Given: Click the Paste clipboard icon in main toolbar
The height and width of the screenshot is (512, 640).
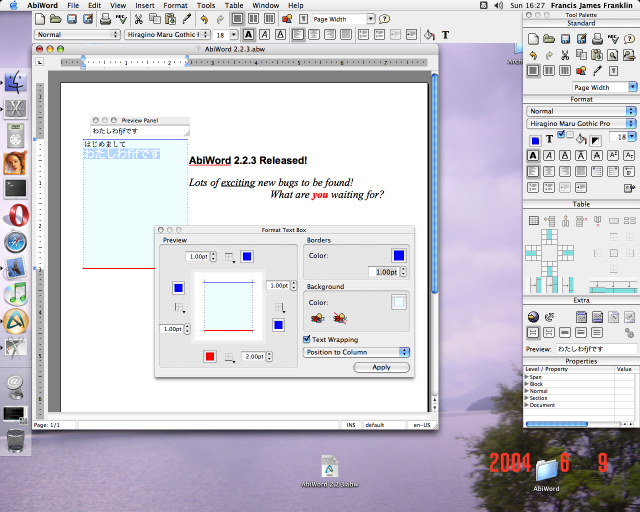Looking at the screenshot, I should pos(171,19).
